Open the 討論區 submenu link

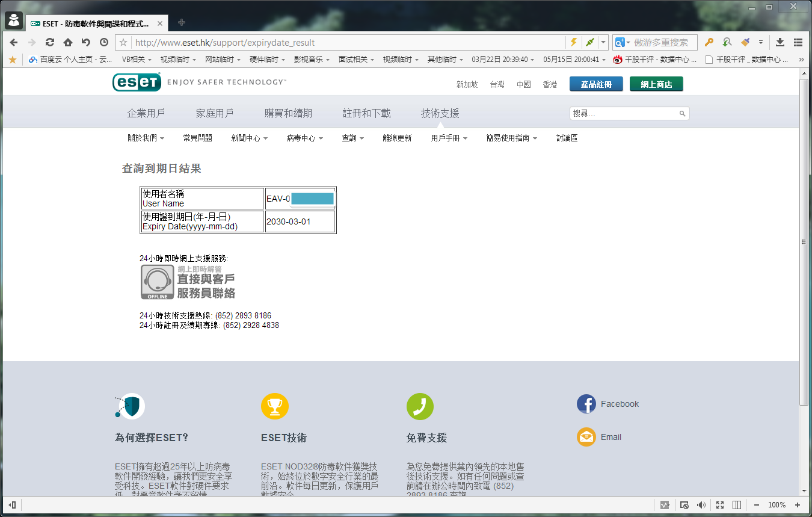tap(567, 138)
